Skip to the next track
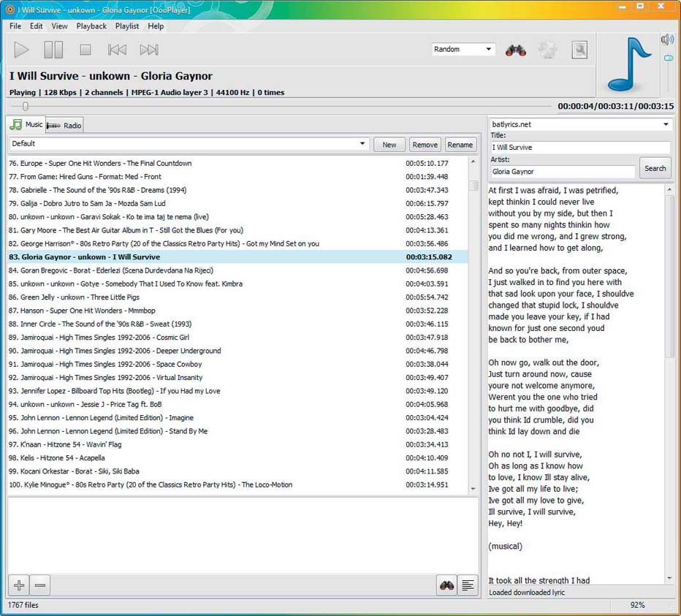 coord(149,50)
